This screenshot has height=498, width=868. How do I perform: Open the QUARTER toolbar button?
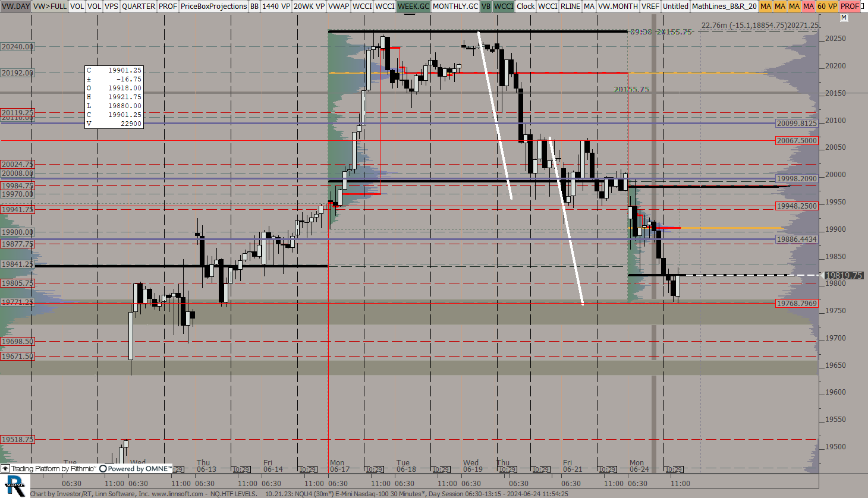tap(139, 6)
